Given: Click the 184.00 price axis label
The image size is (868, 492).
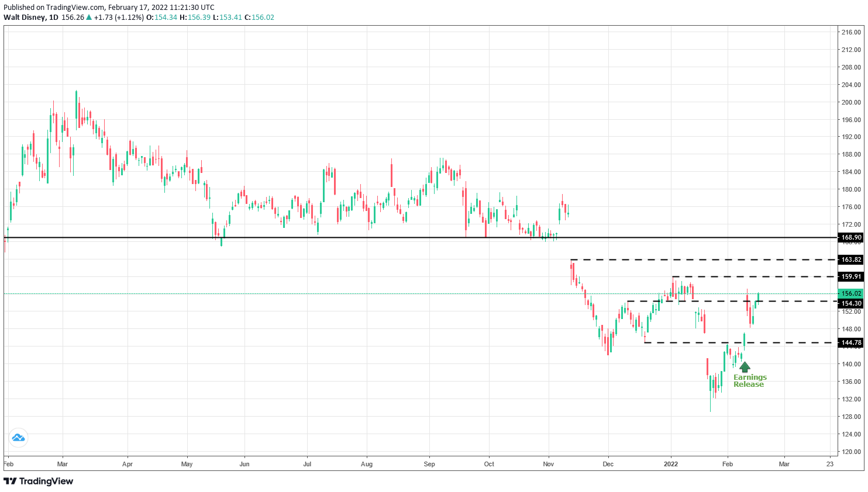Looking at the screenshot, I should [x=851, y=172].
